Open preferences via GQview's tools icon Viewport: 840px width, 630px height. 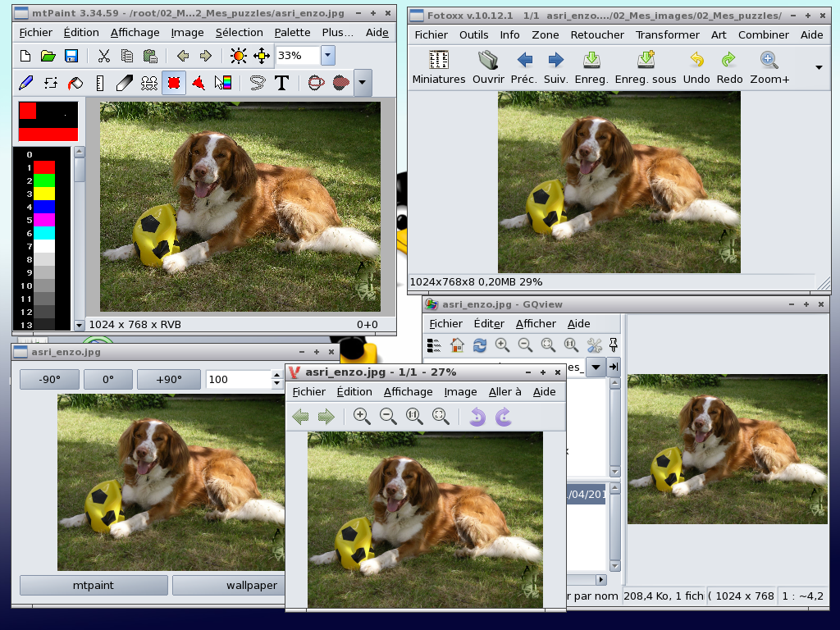594,345
